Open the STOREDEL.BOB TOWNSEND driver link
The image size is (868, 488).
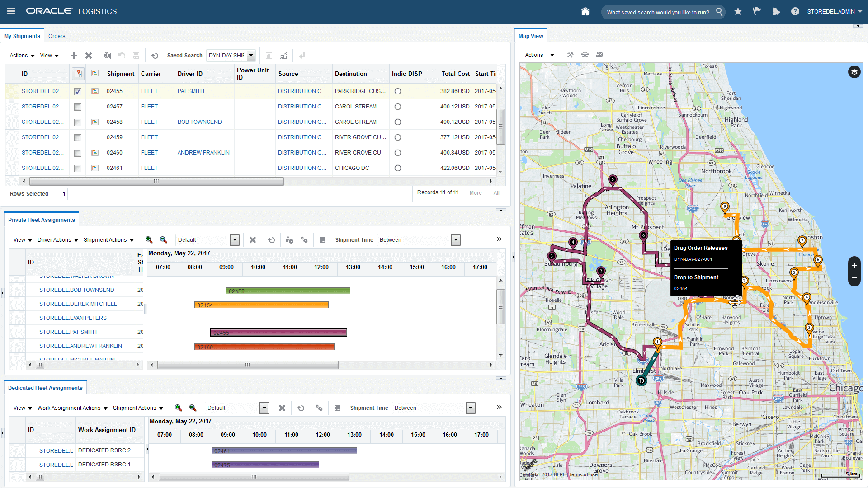point(76,290)
